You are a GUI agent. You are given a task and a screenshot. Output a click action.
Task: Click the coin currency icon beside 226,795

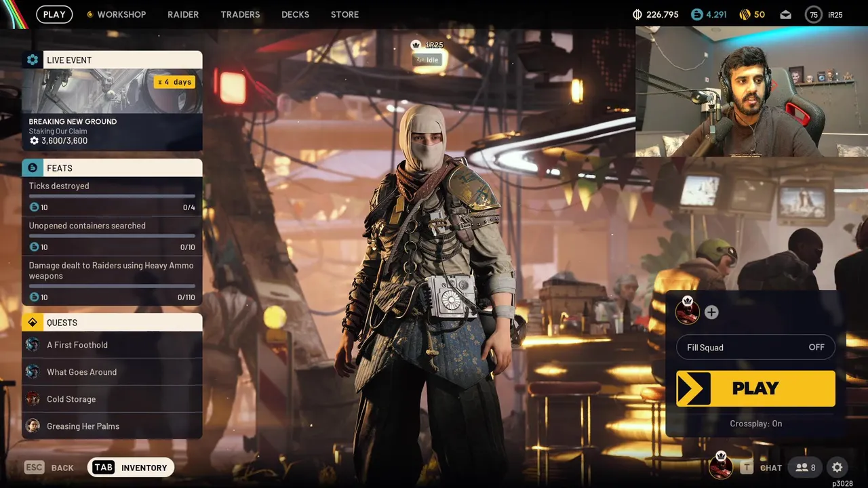pos(637,14)
